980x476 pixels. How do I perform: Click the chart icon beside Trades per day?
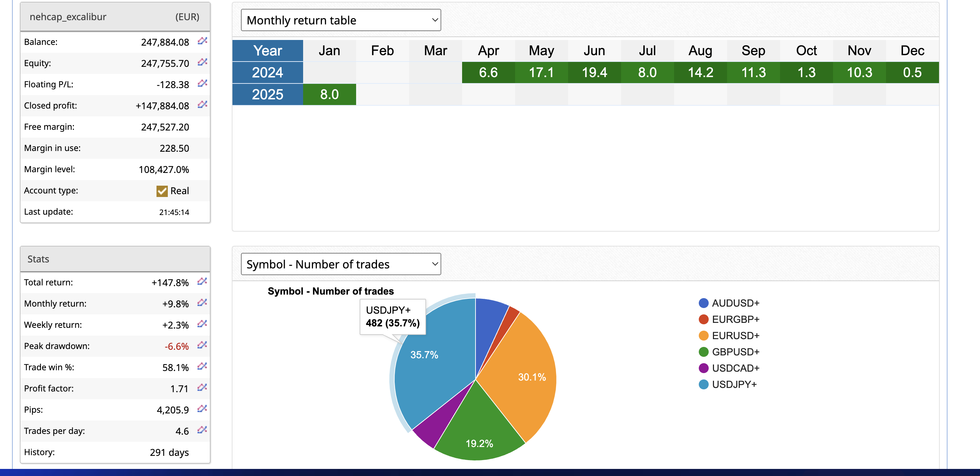[x=202, y=430]
